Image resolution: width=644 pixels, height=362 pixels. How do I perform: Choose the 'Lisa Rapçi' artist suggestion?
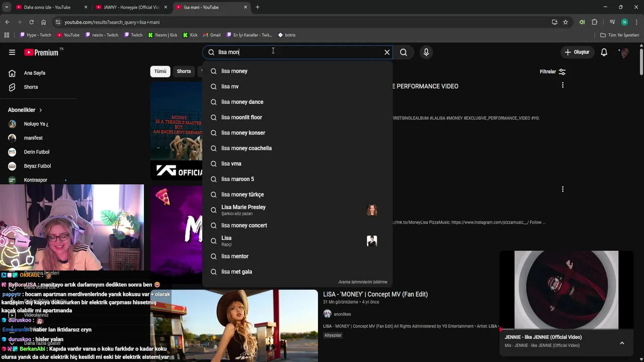(297, 241)
